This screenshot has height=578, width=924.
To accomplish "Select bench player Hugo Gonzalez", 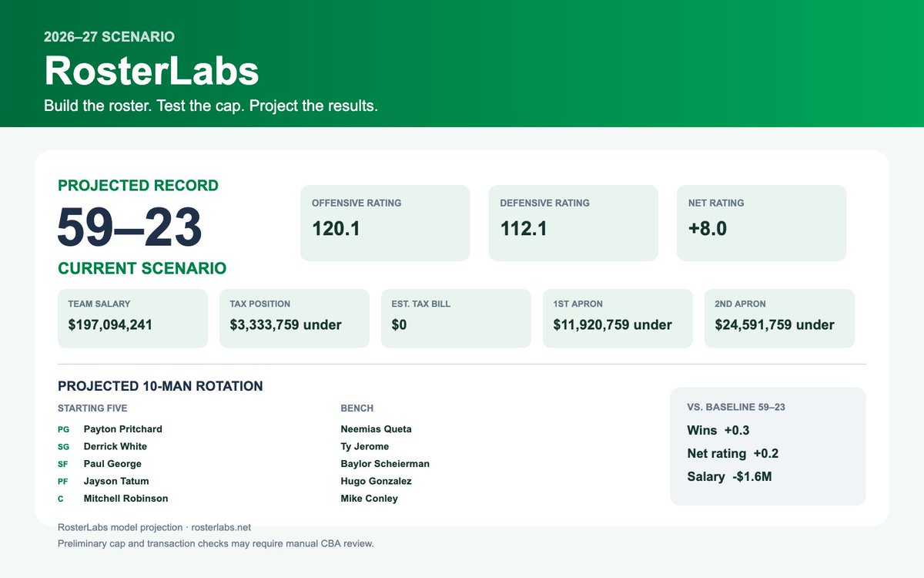I will [x=377, y=481].
